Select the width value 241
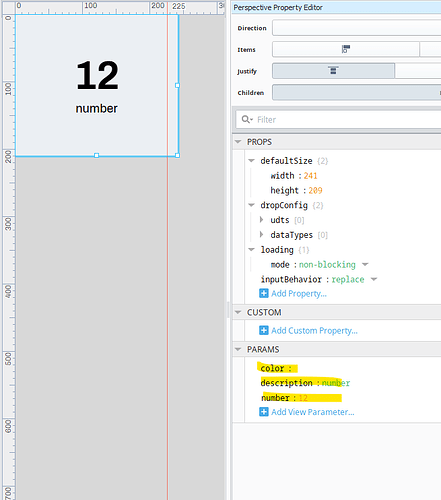441x500 pixels. [310, 176]
